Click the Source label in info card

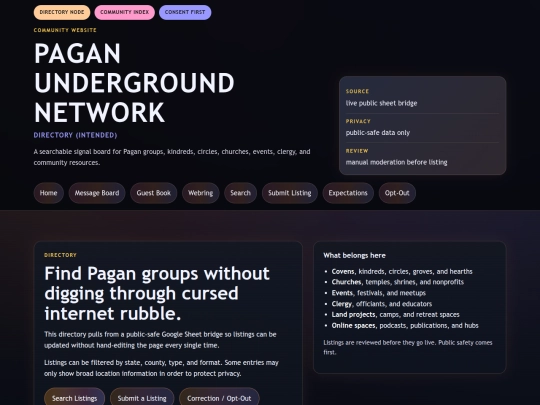[x=357, y=91]
